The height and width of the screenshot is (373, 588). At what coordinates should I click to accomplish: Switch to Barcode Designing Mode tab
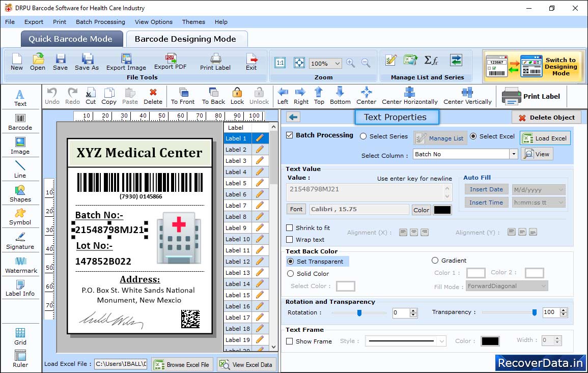pyautogui.click(x=186, y=39)
